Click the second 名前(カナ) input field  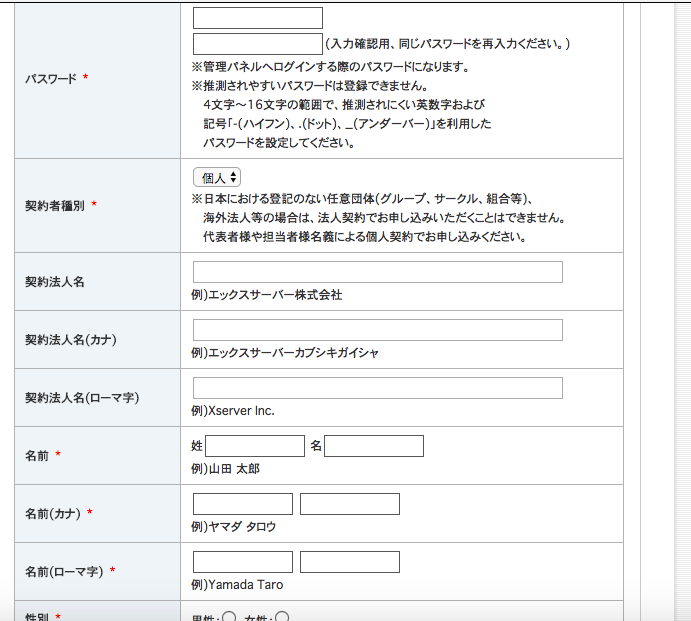point(350,504)
